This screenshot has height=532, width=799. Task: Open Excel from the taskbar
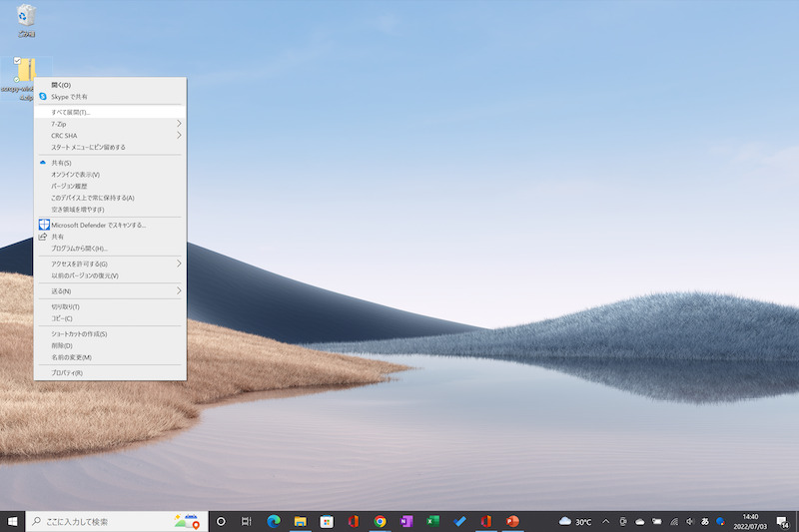tap(433, 521)
